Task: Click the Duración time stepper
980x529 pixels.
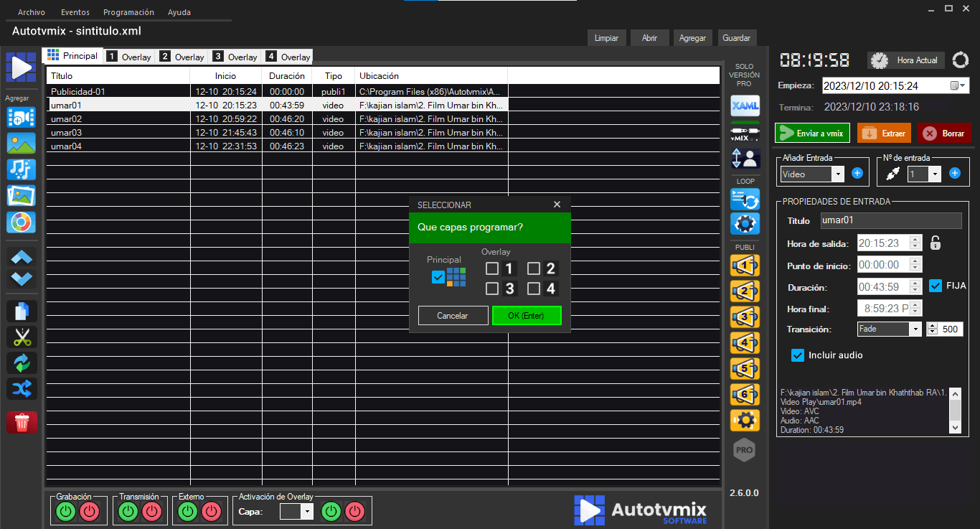Action: tap(915, 286)
